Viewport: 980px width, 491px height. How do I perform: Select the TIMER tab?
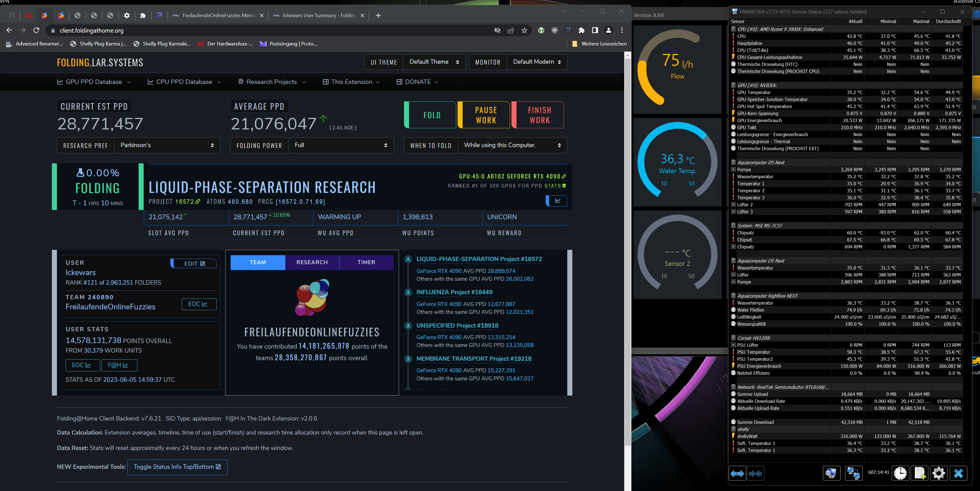pos(366,262)
